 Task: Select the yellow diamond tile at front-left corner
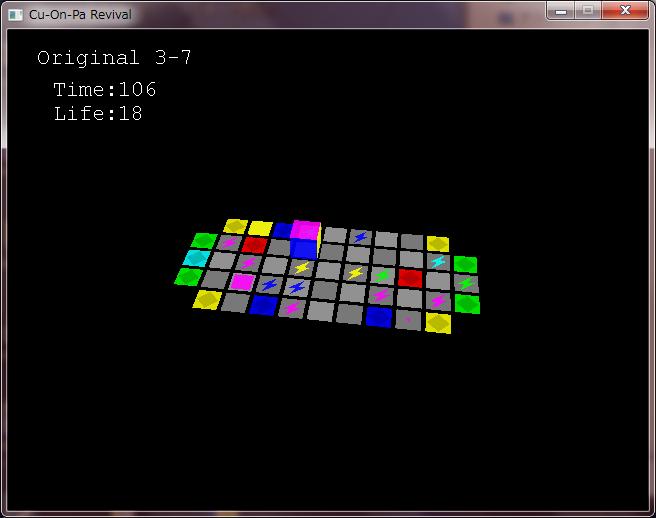(x=207, y=299)
